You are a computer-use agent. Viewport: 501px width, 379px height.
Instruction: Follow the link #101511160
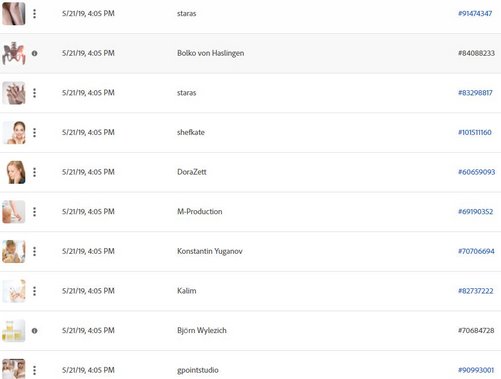475,133
